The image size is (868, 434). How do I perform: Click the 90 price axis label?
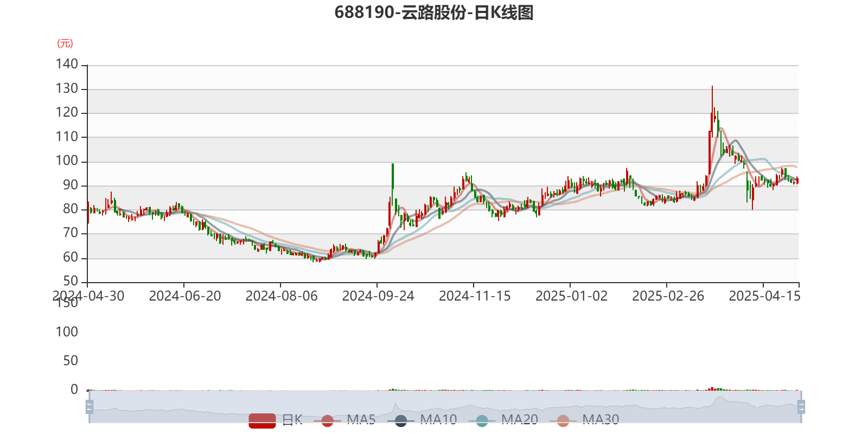(x=71, y=185)
